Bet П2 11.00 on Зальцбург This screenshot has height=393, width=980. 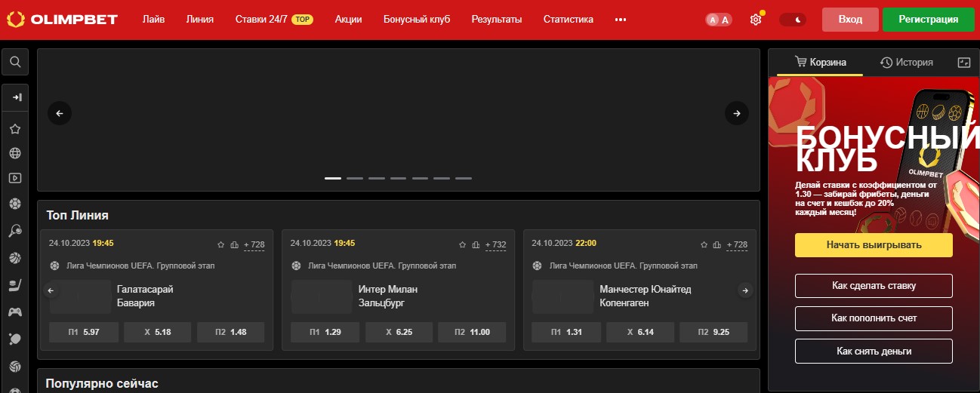473,332
